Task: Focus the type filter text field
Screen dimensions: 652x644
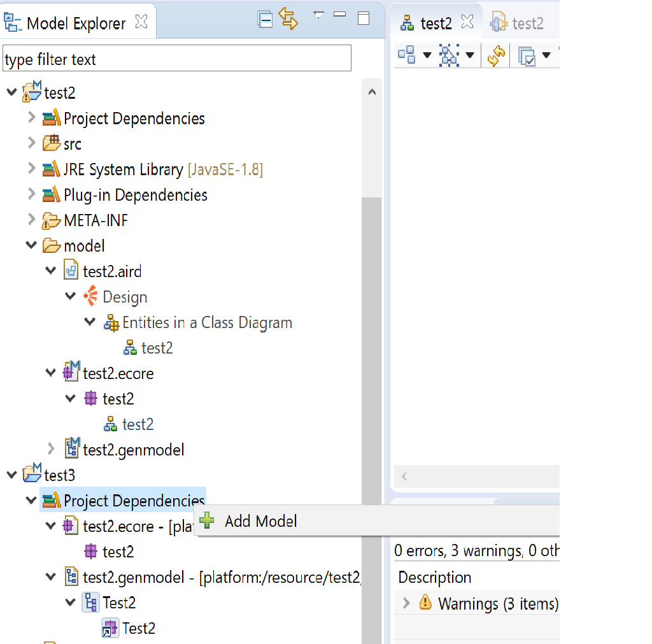Action: pyautogui.click(x=177, y=58)
